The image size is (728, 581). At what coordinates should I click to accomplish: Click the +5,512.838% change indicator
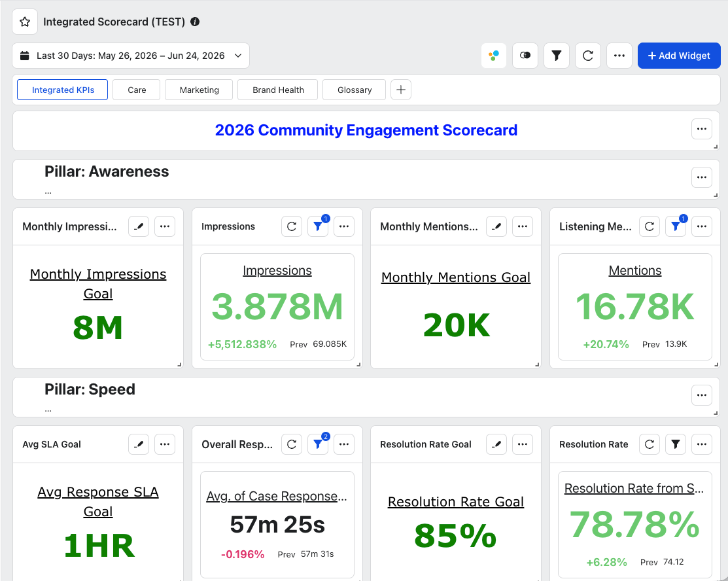click(242, 344)
